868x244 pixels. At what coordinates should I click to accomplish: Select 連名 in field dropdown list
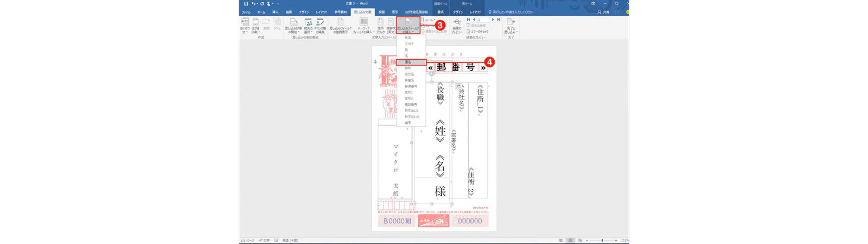point(411,62)
